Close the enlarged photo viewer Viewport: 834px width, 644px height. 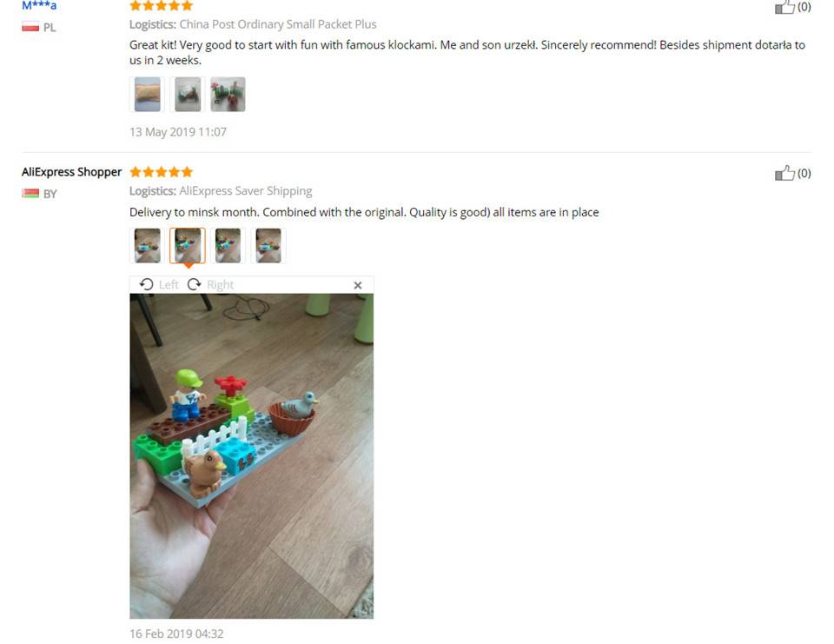(x=358, y=285)
